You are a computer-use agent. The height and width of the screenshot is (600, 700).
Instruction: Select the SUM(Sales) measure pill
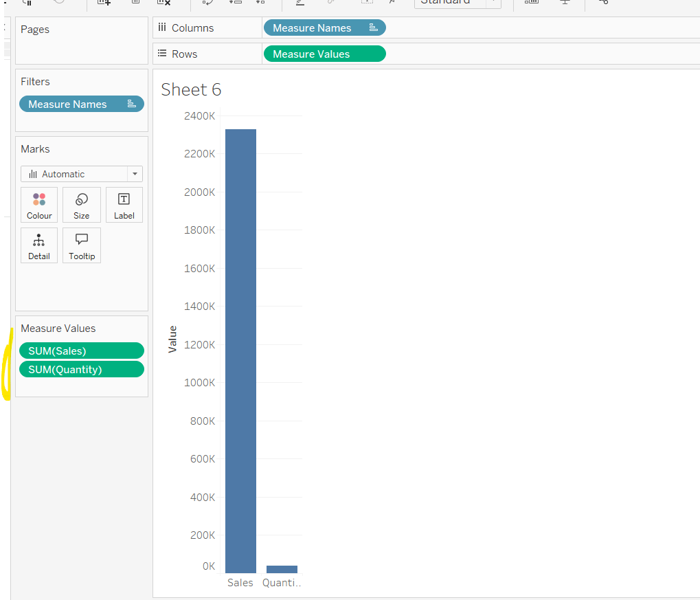coord(81,351)
